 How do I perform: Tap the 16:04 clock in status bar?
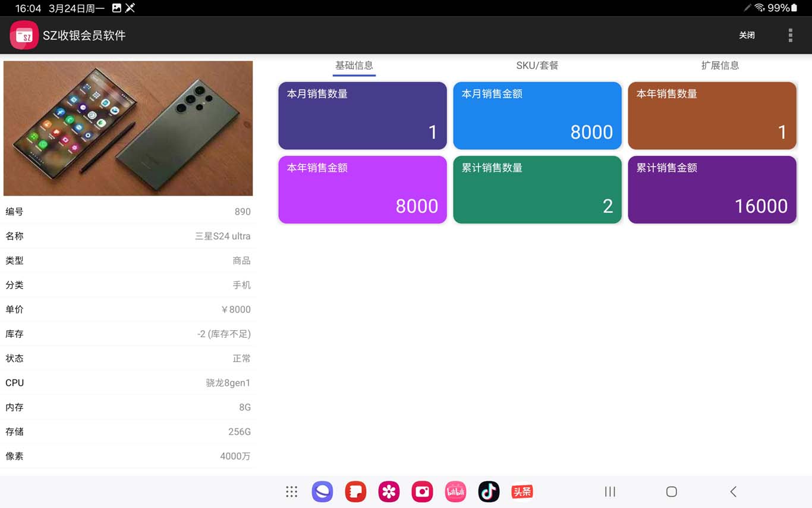28,8
